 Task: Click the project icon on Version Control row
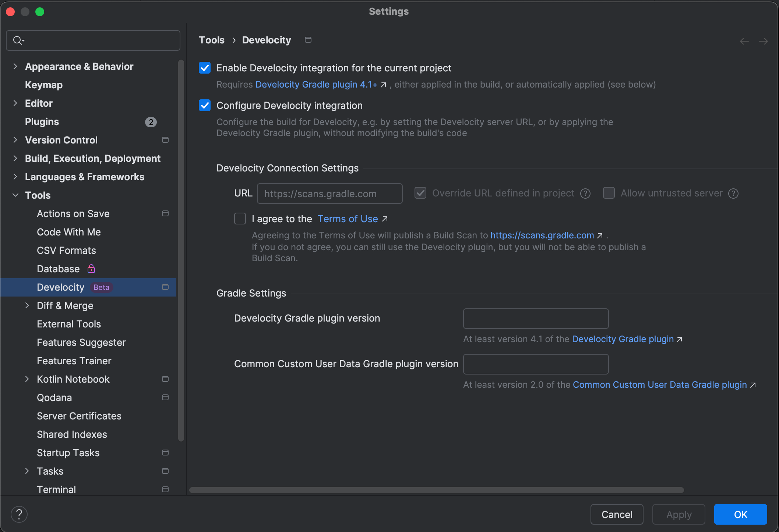165,140
